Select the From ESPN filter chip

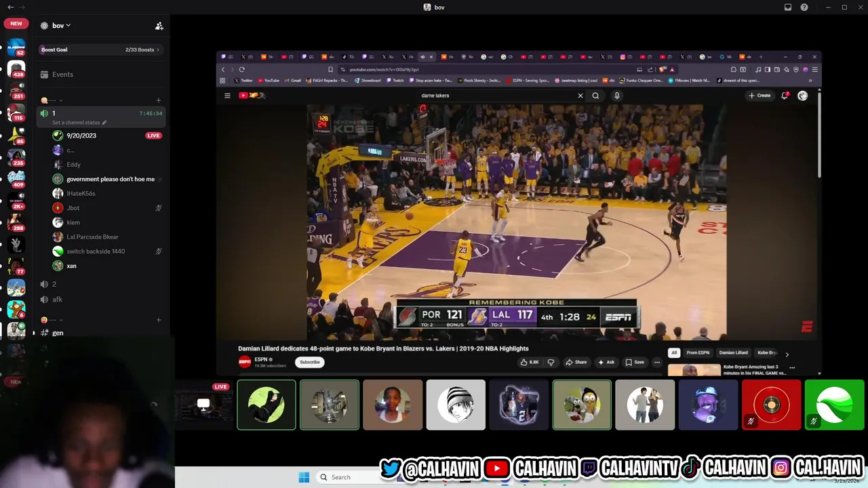click(698, 352)
